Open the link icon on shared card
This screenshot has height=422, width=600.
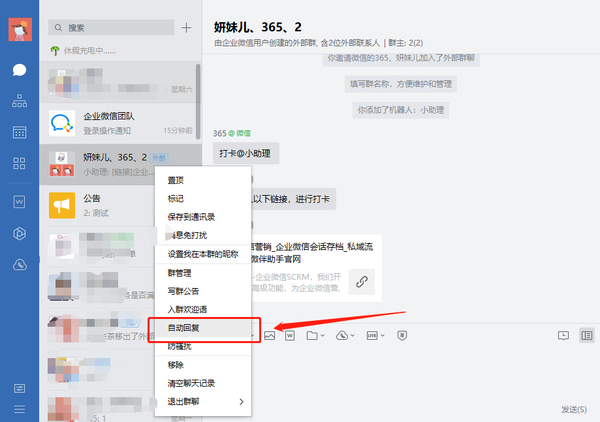(x=362, y=282)
